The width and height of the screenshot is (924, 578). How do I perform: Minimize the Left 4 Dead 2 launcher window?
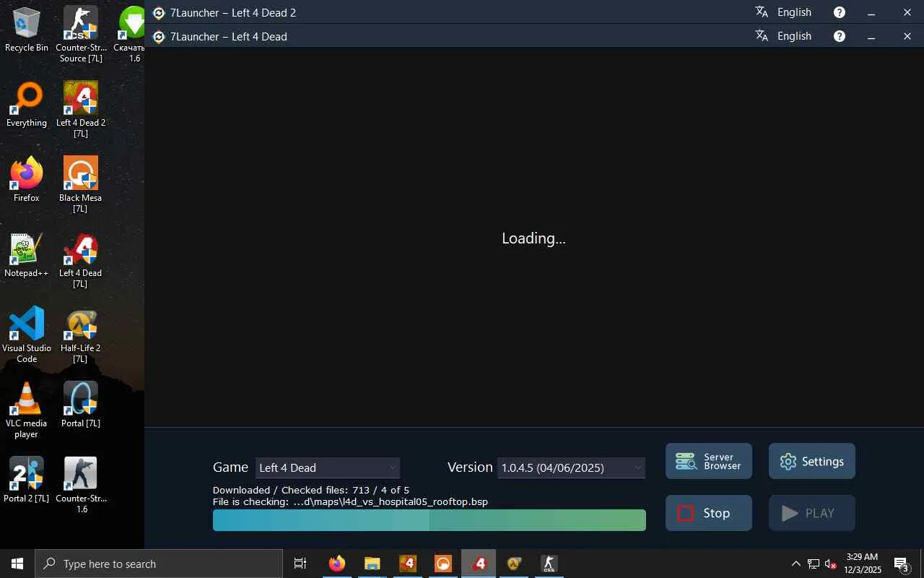pyautogui.click(x=871, y=13)
